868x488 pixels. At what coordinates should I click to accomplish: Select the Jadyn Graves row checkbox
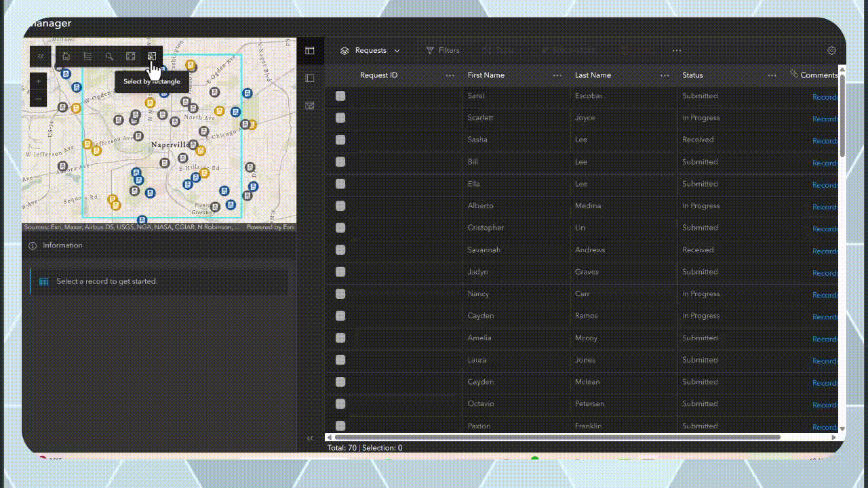340,272
